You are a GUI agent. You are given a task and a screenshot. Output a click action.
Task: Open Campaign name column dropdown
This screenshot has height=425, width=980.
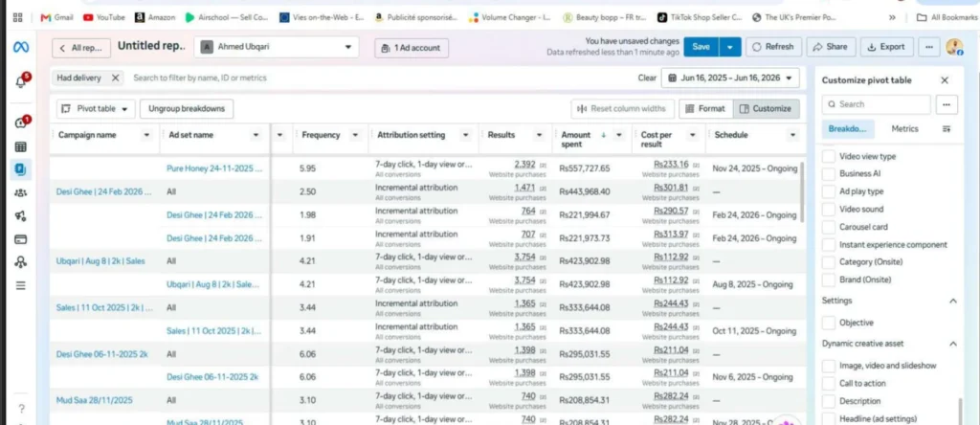click(146, 135)
